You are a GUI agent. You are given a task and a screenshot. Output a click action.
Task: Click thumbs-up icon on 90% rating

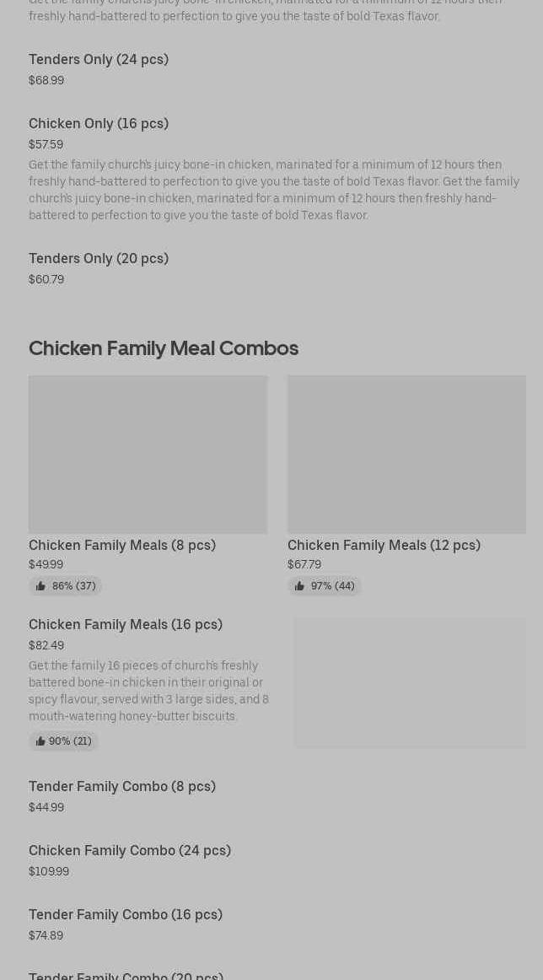tap(40, 741)
